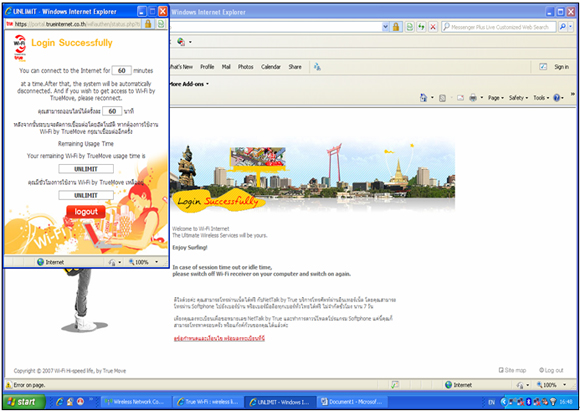Click the Start button
Screen dimensions: 580x411
(x=24, y=402)
